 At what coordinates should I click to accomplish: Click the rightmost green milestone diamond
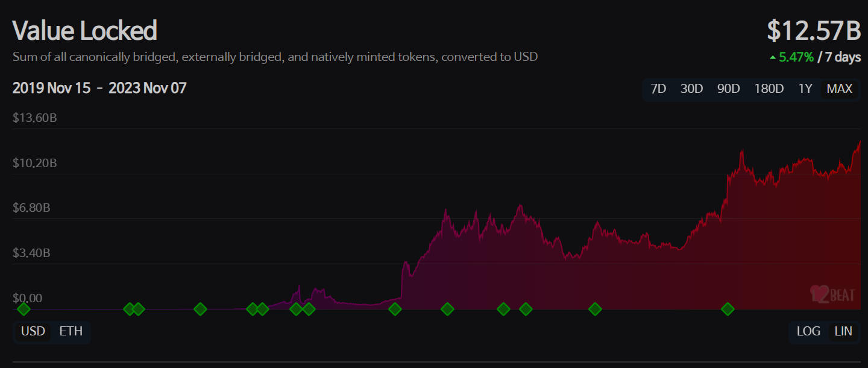pyautogui.click(x=728, y=309)
